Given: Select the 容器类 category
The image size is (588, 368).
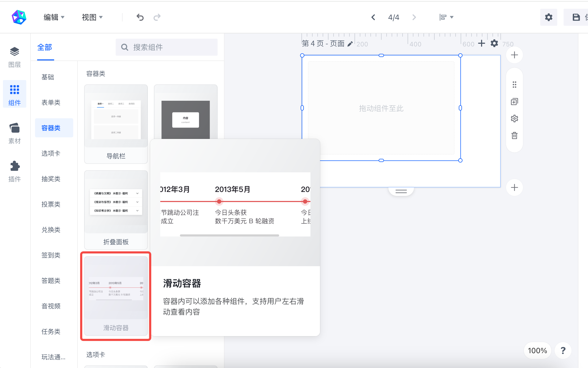Looking at the screenshot, I should [x=54, y=128].
